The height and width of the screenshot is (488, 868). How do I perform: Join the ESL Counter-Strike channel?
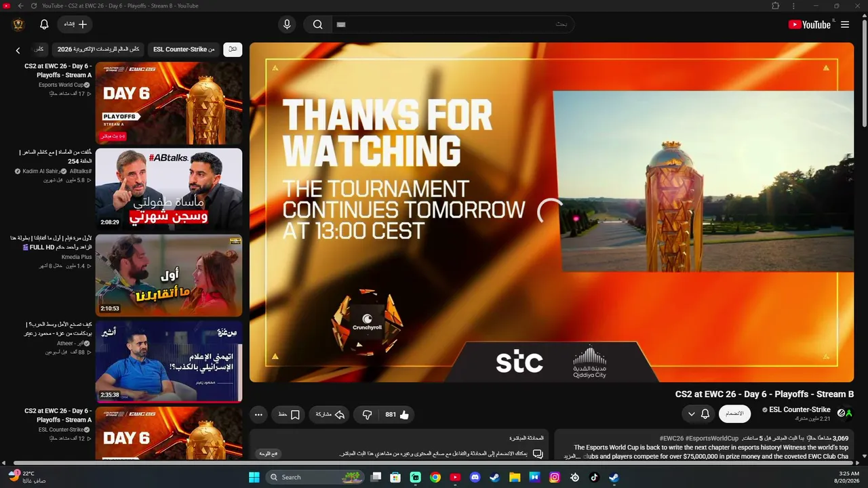(734, 413)
